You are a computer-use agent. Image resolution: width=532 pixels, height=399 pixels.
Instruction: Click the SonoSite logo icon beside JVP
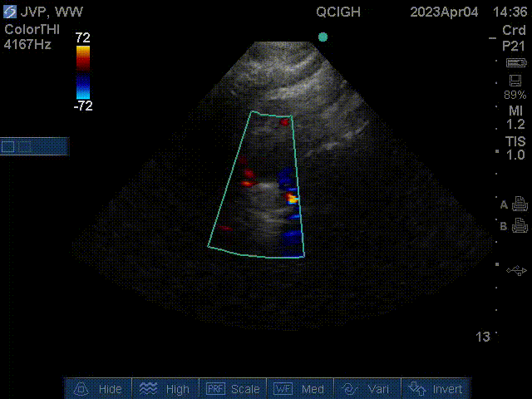pos(10,12)
